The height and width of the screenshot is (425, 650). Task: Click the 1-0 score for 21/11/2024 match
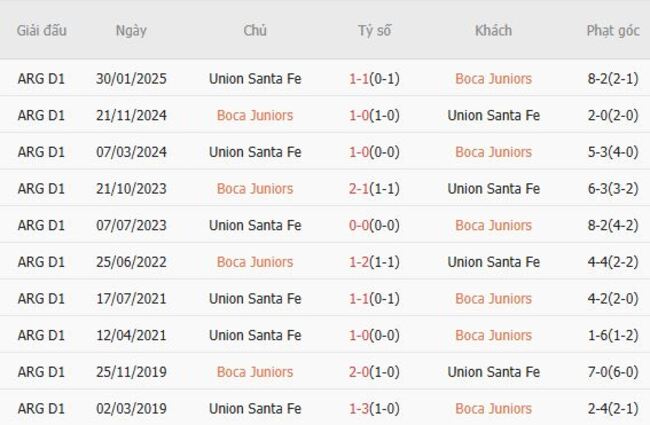360,115
